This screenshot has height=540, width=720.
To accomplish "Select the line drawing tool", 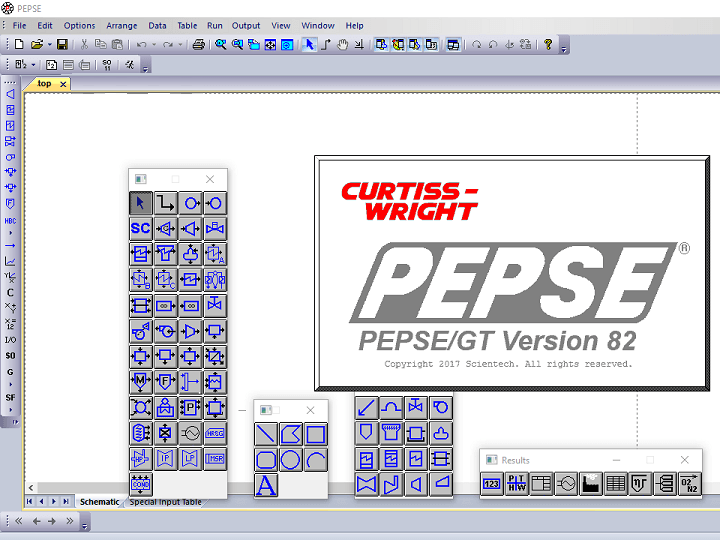I will [x=266, y=434].
